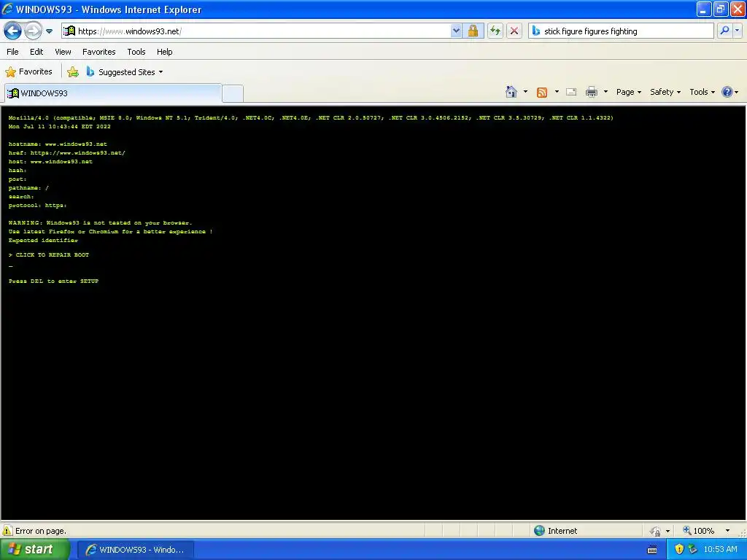Click the network connection tray icon

click(x=693, y=550)
